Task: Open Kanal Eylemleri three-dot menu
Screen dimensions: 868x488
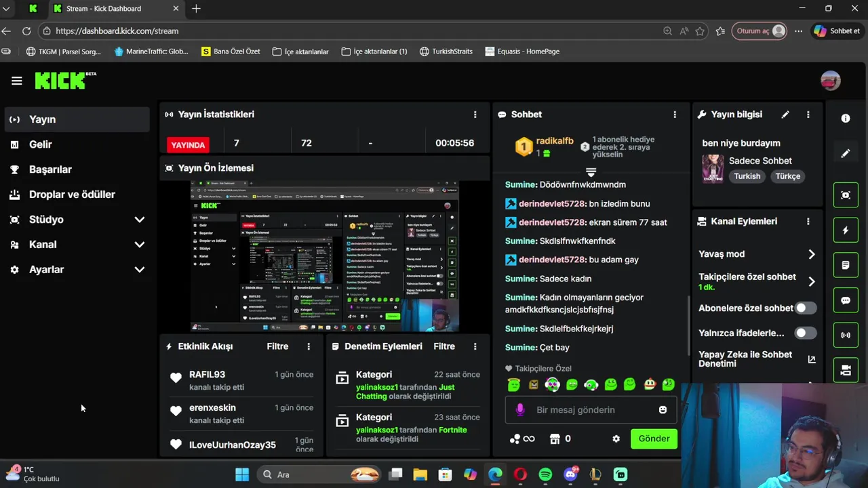Action: [808, 222]
